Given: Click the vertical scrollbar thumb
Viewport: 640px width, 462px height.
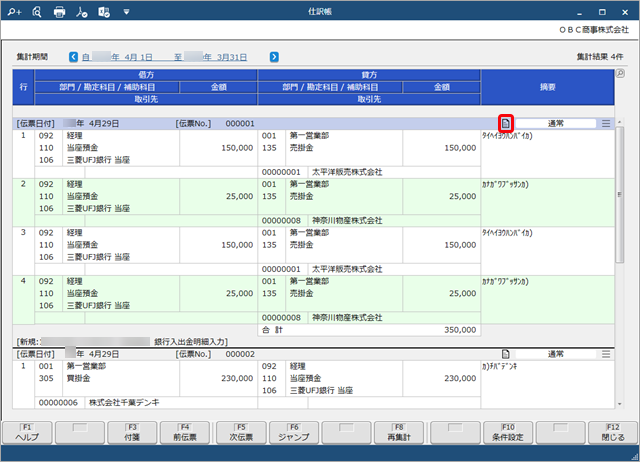Looking at the screenshot, I should [620, 195].
